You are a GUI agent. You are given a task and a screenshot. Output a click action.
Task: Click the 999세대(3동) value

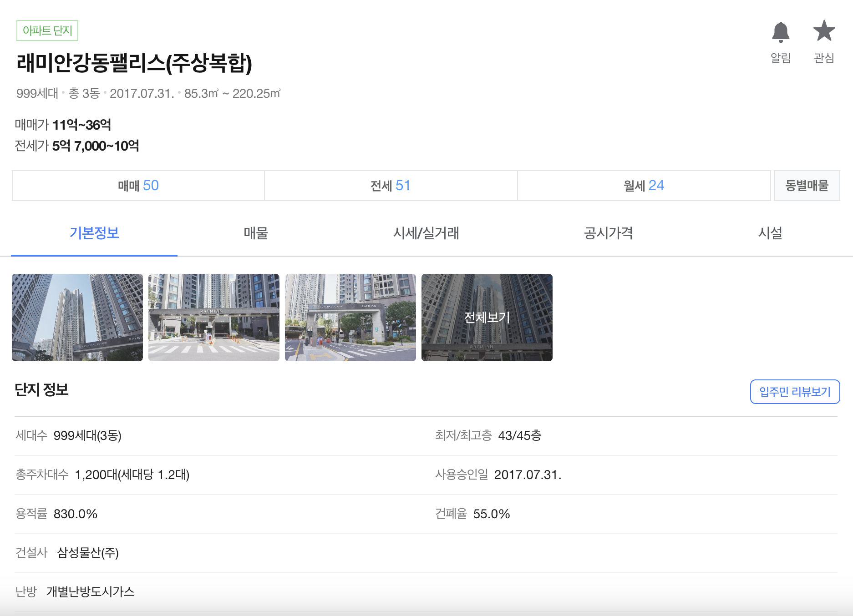(87, 435)
